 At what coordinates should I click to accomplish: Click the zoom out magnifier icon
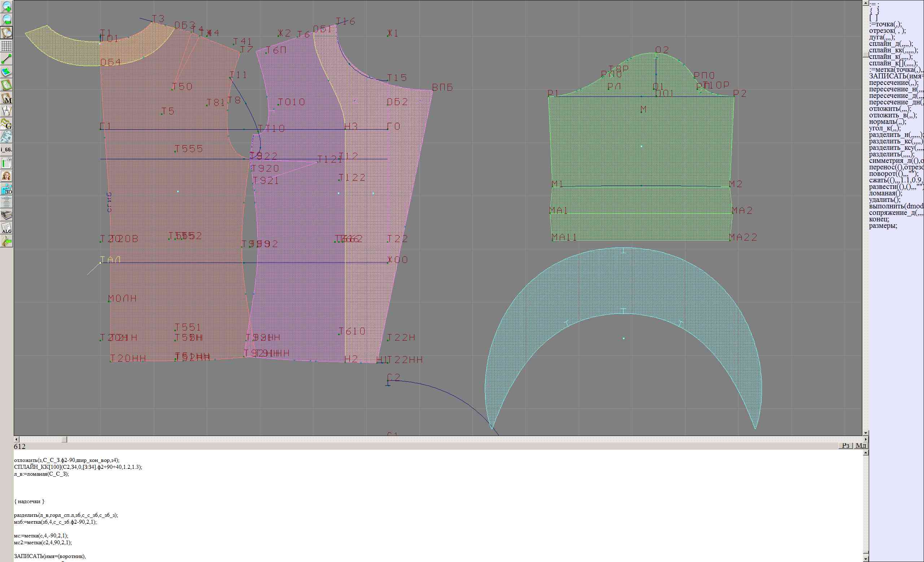pyautogui.click(x=7, y=20)
